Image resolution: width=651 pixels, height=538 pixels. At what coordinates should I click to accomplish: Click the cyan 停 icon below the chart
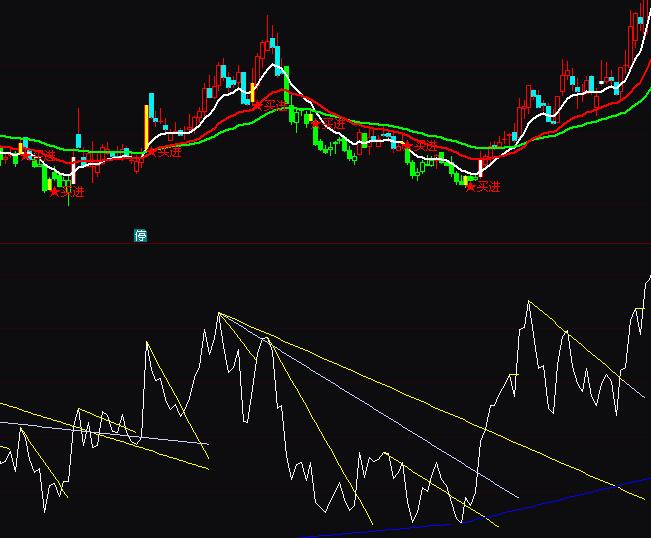click(x=141, y=236)
